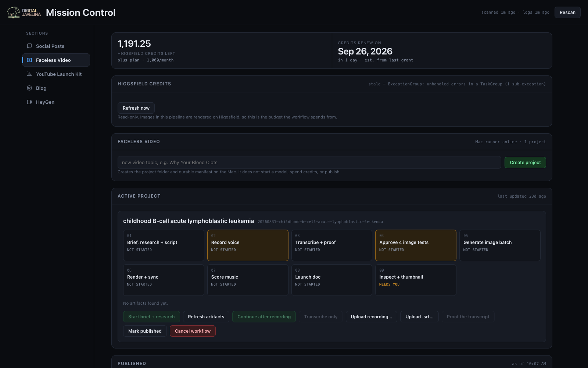
Task: Go to the YouTube Launch Kit section
Action: coord(56,74)
